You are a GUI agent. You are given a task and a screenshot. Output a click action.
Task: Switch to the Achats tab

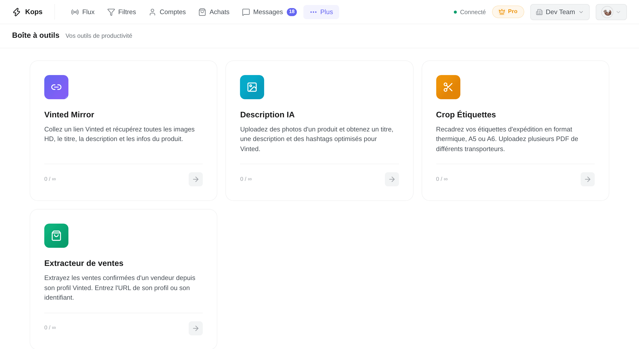tap(214, 12)
